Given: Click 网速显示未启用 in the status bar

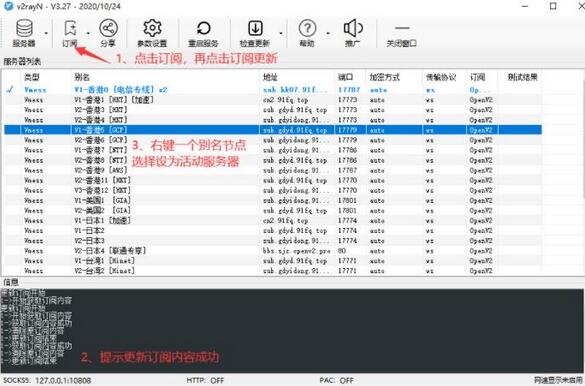Looking at the screenshot, I should click(558, 380).
